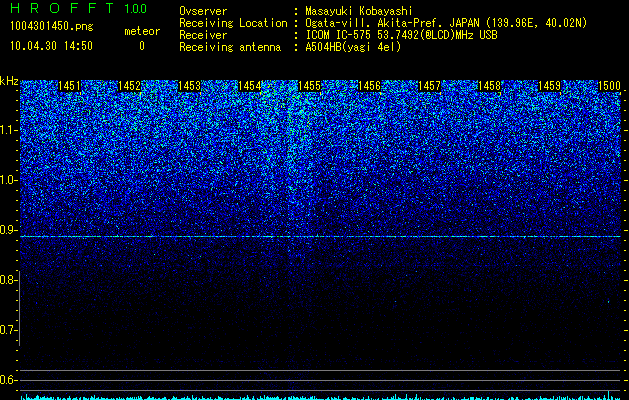629x400 pixels.
Task: Click the 1.1 kHz axis label
Action: pyautogui.click(x=8, y=130)
